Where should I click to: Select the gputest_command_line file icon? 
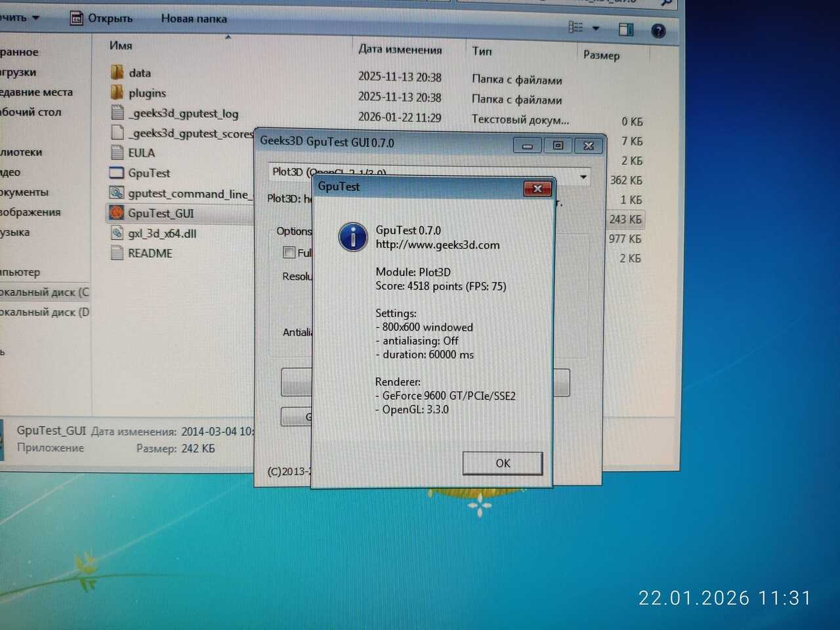[x=117, y=193]
